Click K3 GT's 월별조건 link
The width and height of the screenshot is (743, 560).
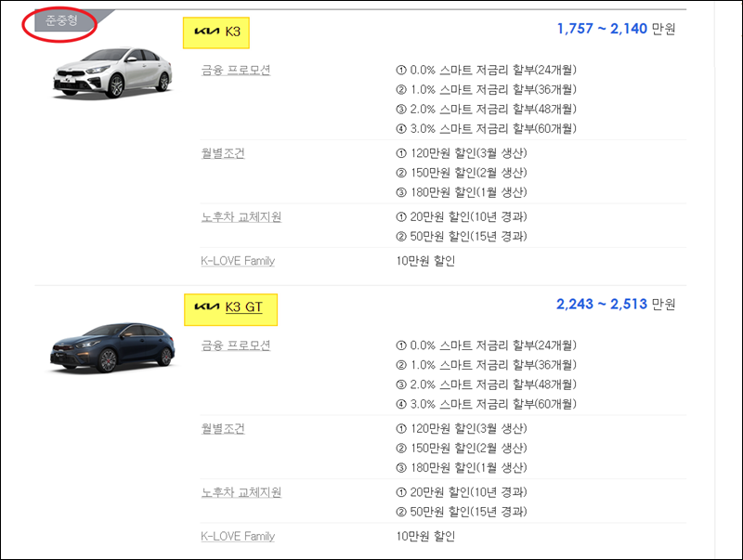(x=223, y=428)
